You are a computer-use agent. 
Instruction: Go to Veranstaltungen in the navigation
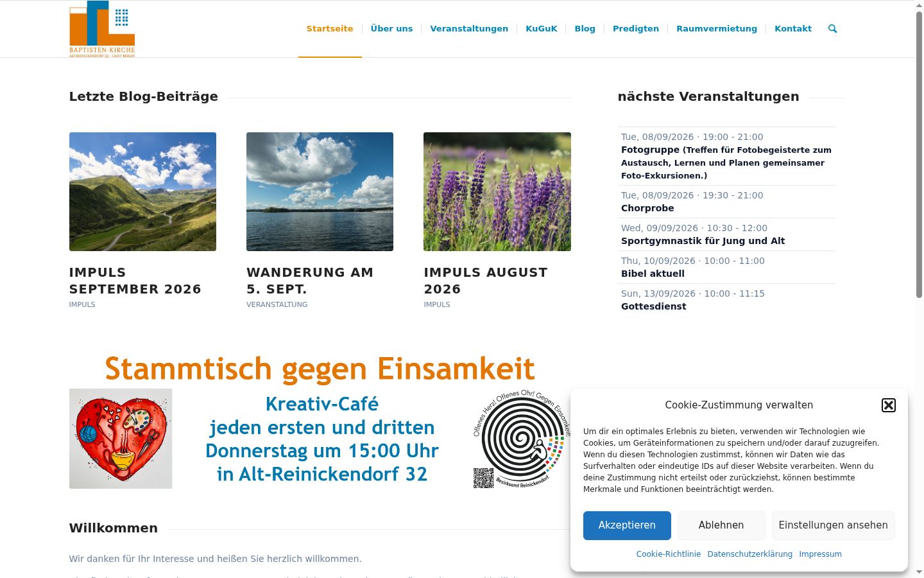pyautogui.click(x=469, y=28)
